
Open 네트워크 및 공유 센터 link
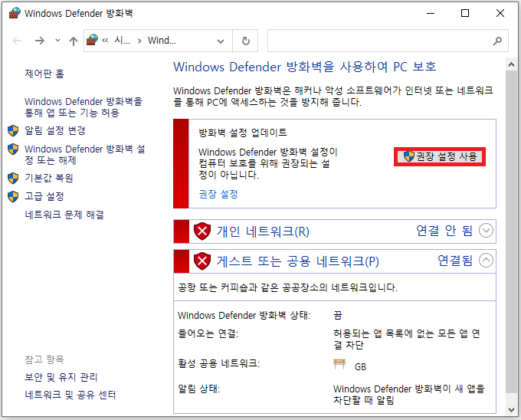70,395
